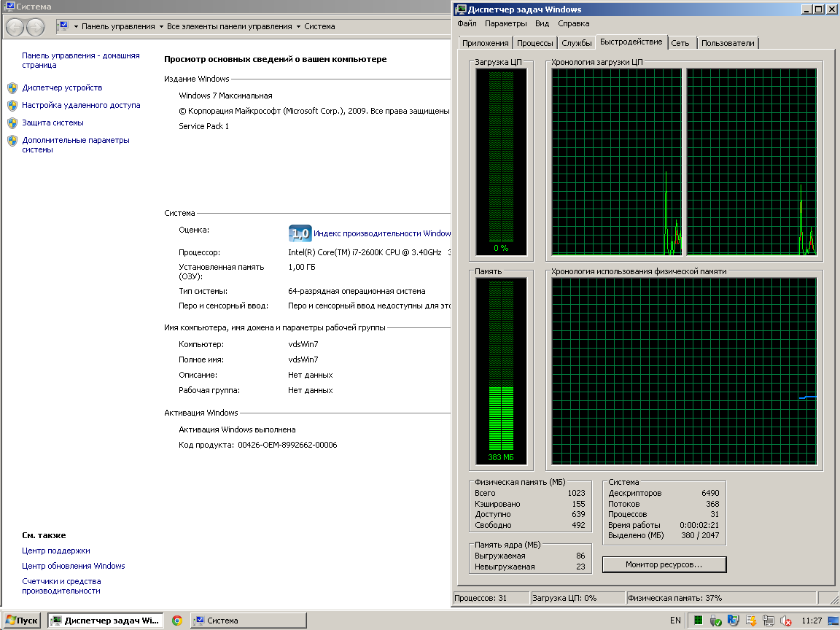Switch to Система taskbar button
Screen dimensions: 840x630
coord(249,621)
